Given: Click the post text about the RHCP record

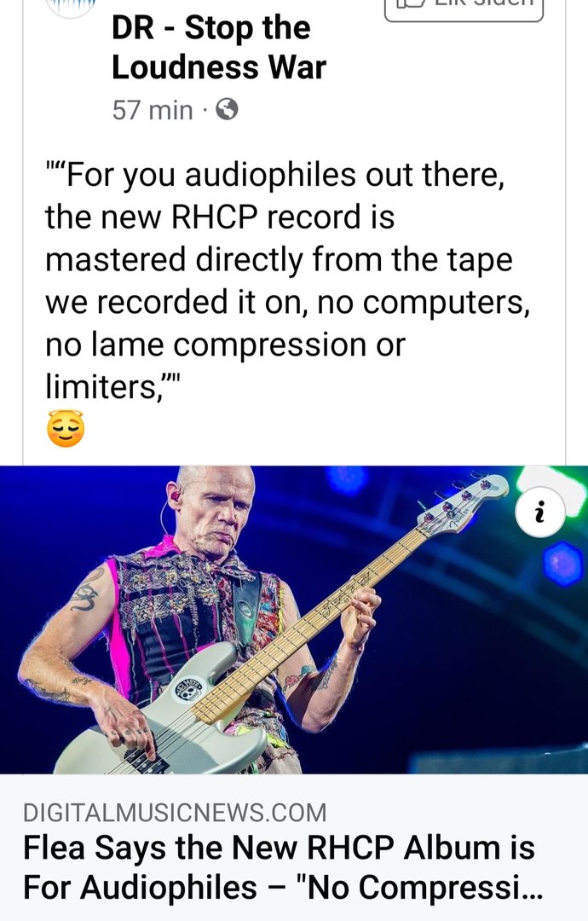Looking at the screenshot, I should (287, 281).
